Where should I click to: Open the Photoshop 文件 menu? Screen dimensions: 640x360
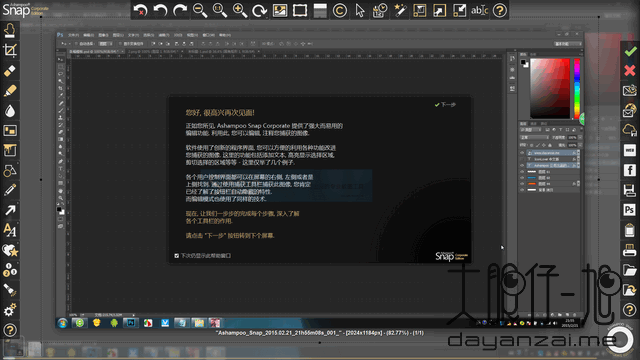tap(73, 35)
